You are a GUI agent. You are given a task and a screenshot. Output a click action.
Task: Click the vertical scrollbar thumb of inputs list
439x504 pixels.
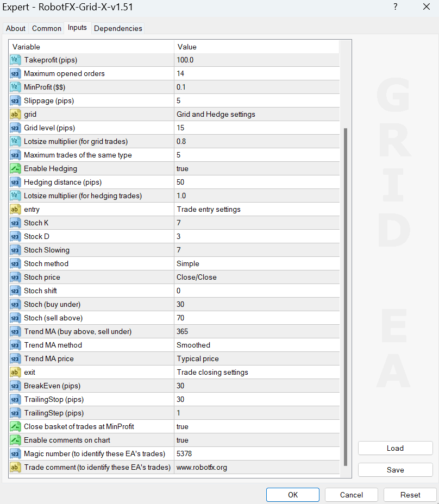(x=346, y=297)
